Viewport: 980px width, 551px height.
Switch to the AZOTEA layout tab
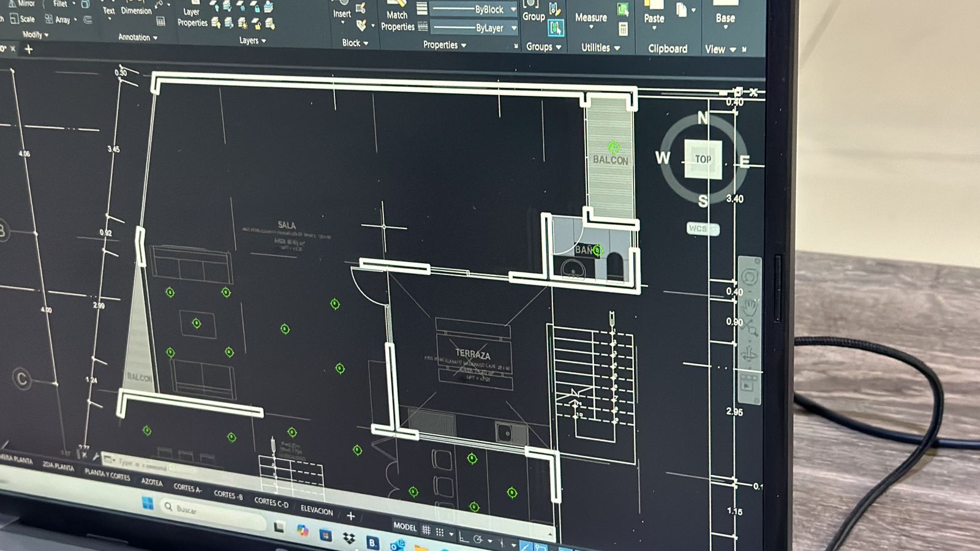[152, 481]
